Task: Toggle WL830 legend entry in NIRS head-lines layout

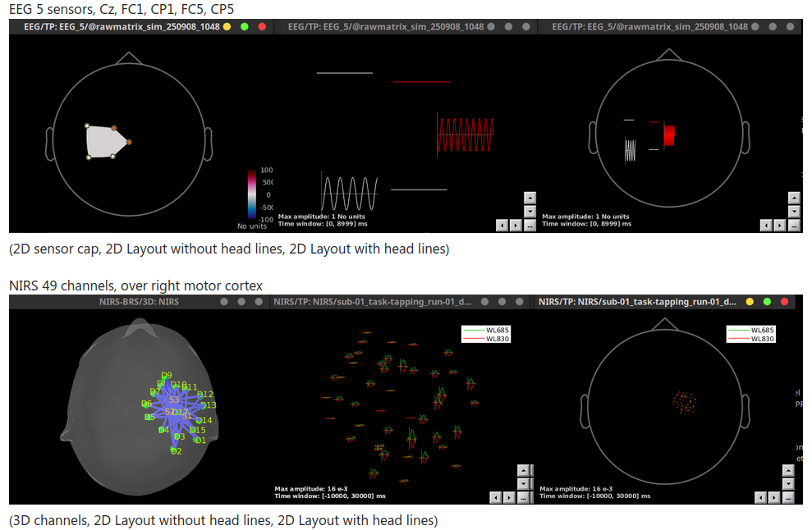Action: pyautogui.click(x=750, y=338)
